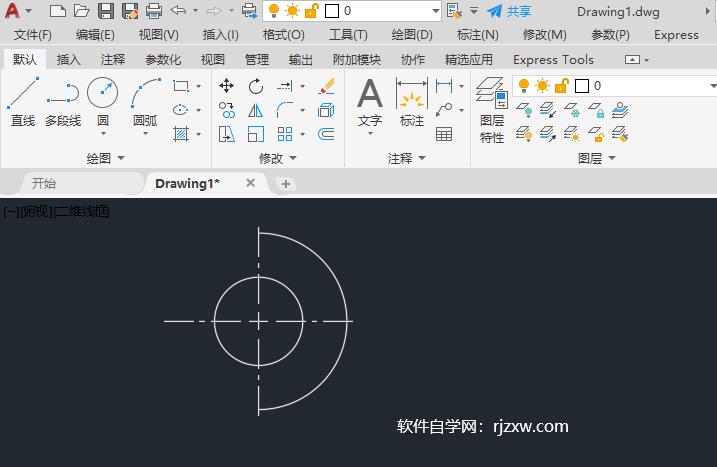Image resolution: width=717 pixels, height=467 pixels.
Task: Switch to the Express Tools ribbon tab
Action: click(x=553, y=59)
